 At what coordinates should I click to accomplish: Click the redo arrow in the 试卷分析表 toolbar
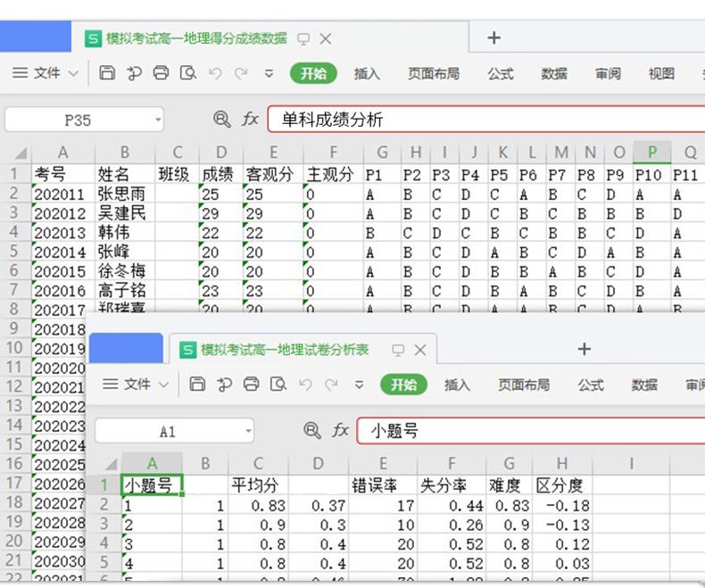point(332,385)
